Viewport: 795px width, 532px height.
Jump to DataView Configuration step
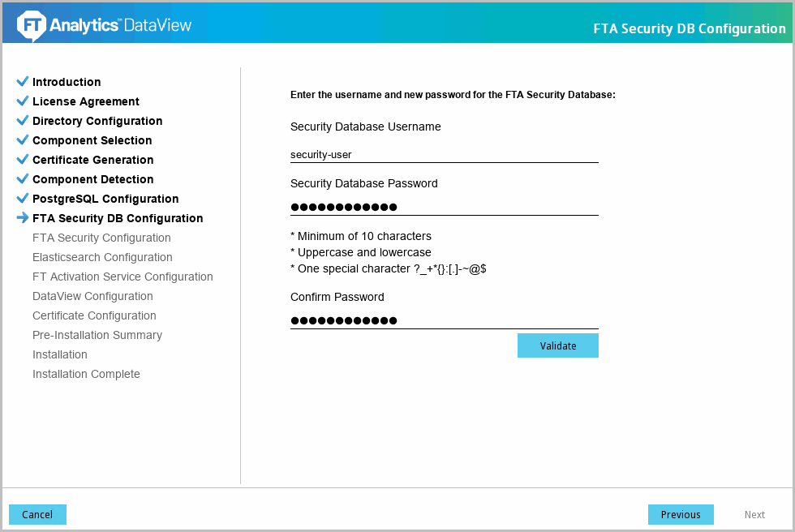coord(92,296)
